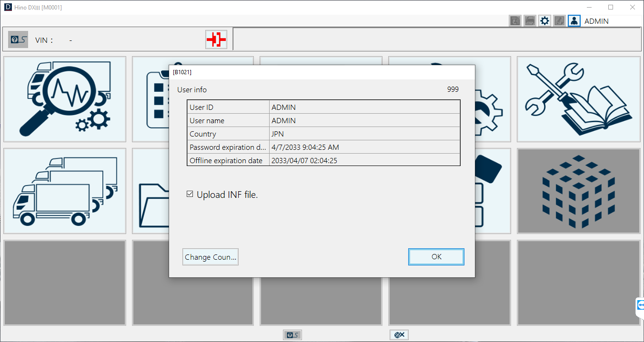Confirm the dialog with OK
This screenshot has height=342, width=644.
click(436, 257)
